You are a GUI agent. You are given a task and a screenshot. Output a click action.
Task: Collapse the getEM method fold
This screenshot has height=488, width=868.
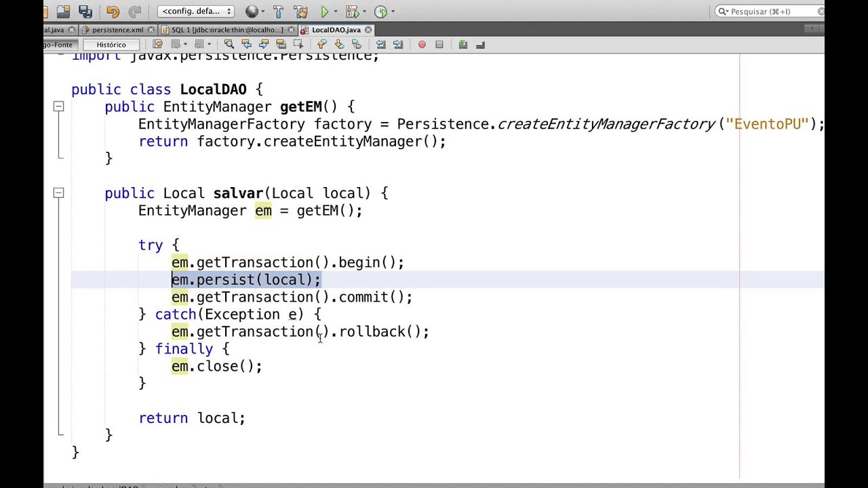point(58,106)
